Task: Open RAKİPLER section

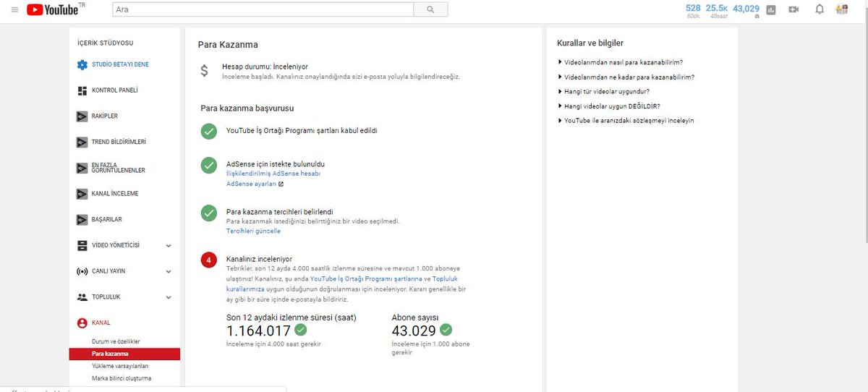Action: tap(105, 116)
